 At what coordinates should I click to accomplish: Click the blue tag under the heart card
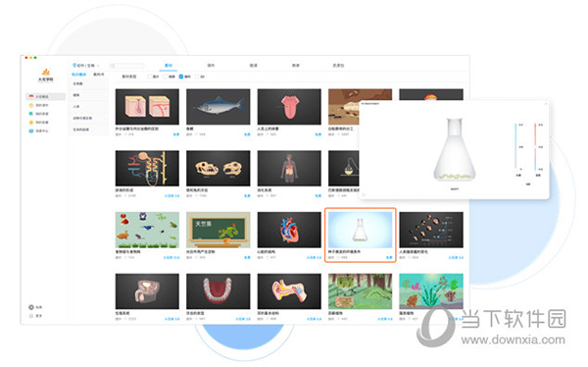(x=314, y=257)
